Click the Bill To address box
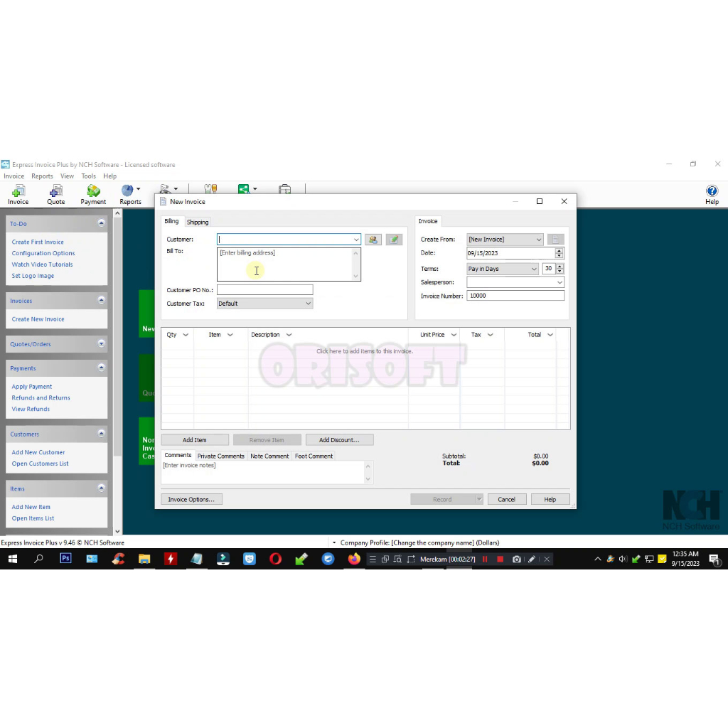 [x=289, y=264]
